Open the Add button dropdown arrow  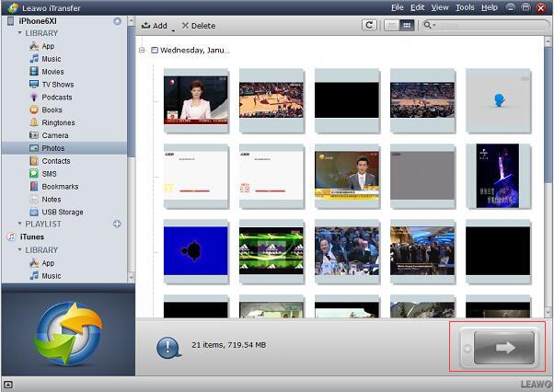coord(172,30)
